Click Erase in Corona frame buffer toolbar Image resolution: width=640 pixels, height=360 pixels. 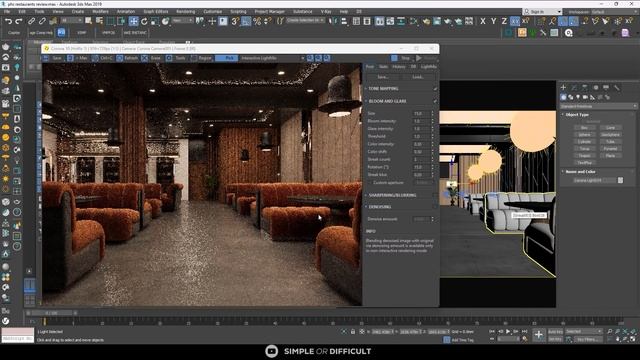151,58
